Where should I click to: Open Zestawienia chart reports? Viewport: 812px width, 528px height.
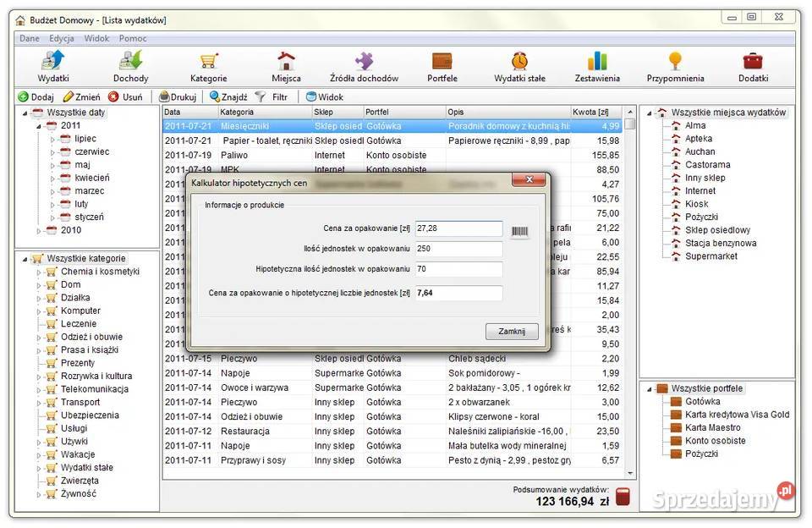[x=597, y=67]
